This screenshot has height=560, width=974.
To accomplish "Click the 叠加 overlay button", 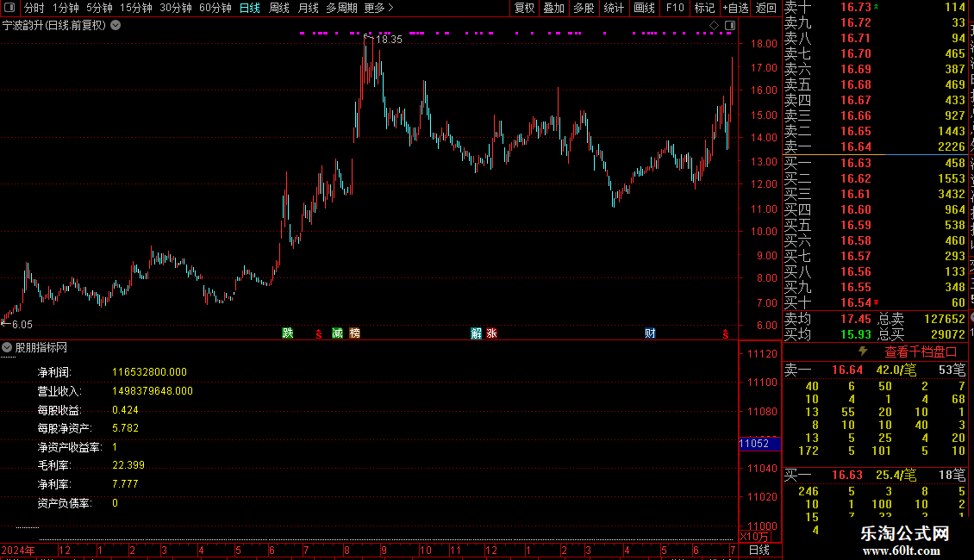I will [554, 8].
